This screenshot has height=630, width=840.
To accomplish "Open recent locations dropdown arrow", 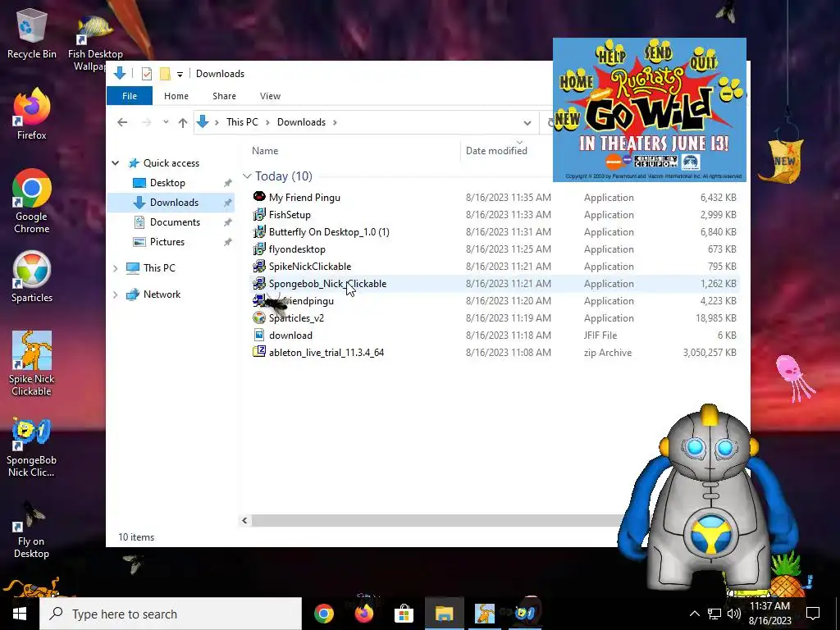I will pos(166,122).
